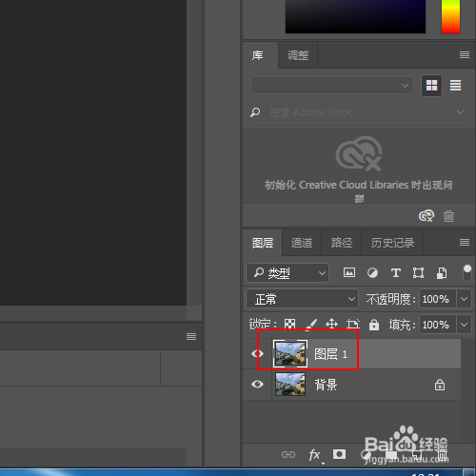This screenshot has width=476, height=476.
Task: Click the Windows Show Desktop button
Action: [x=468, y=472]
